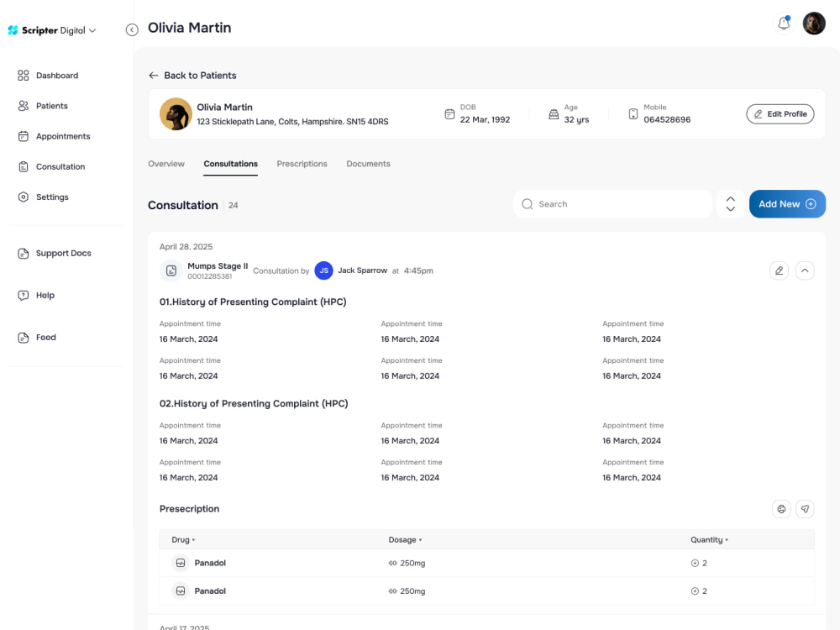Go back via the Back to Patients link
This screenshot has width=840, height=630.
click(x=192, y=76)
